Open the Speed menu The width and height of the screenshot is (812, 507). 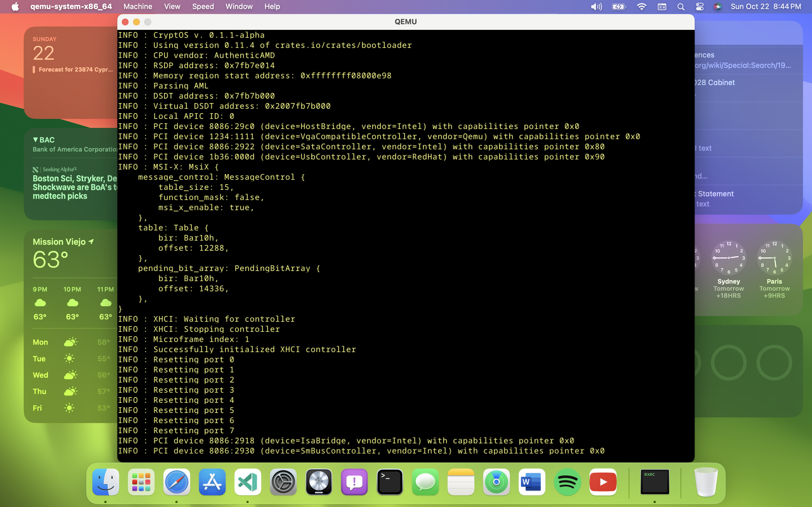pyautogui.click(x=203, y=7)
